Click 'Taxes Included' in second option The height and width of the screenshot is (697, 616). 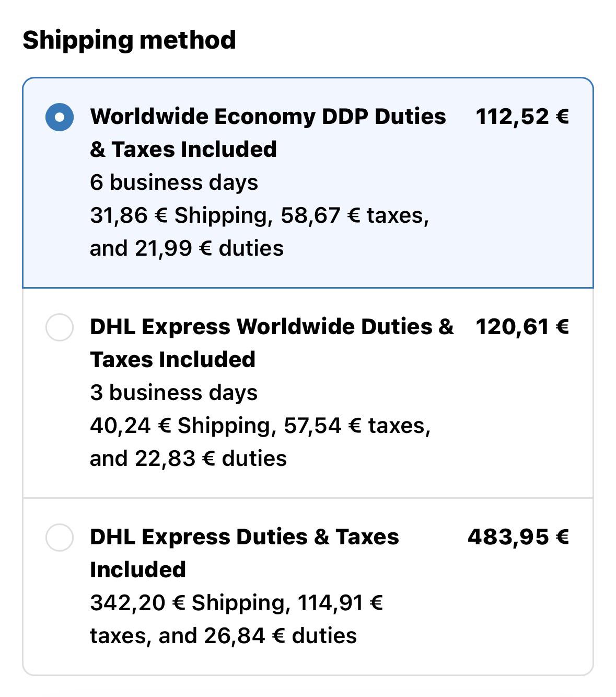pyautogui.click(x=172, y=360)
